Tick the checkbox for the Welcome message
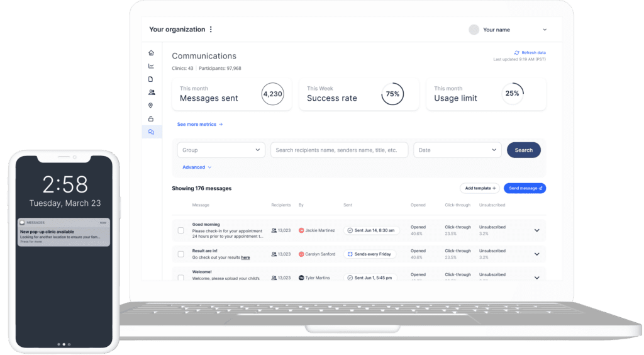 point(180,278)
